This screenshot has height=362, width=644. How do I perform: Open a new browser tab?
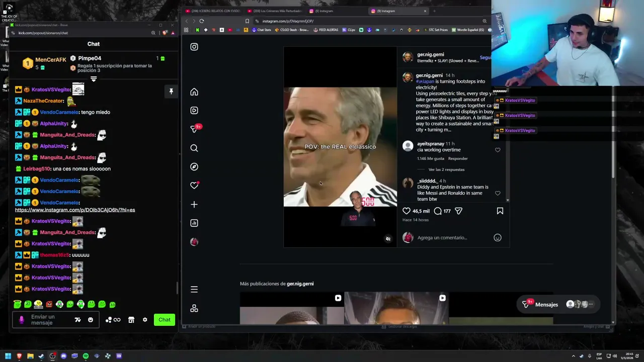tap(434, 11)
